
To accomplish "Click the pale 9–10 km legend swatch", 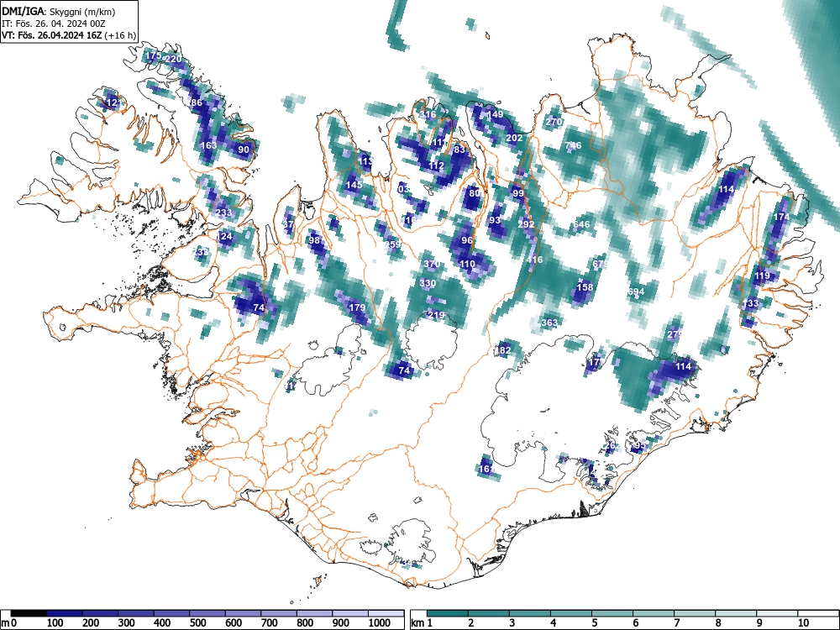I will (777, 613).
